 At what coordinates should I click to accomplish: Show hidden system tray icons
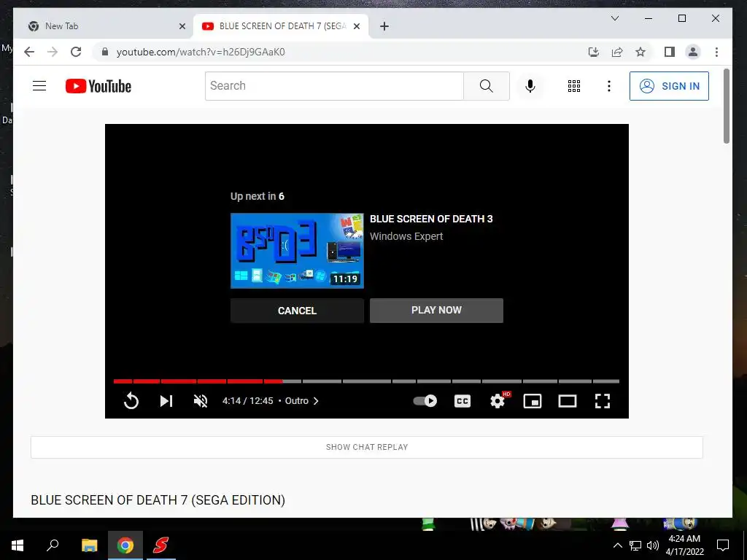pyautogui.click(x=617, y=545)
